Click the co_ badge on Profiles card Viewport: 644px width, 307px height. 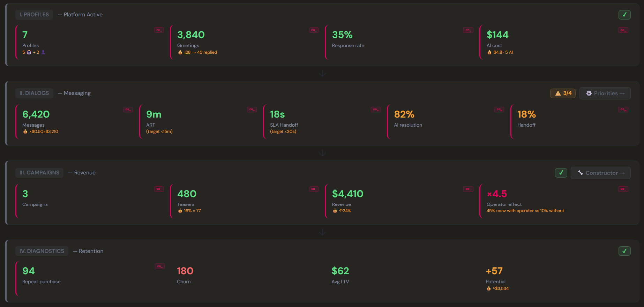(159, 30)
